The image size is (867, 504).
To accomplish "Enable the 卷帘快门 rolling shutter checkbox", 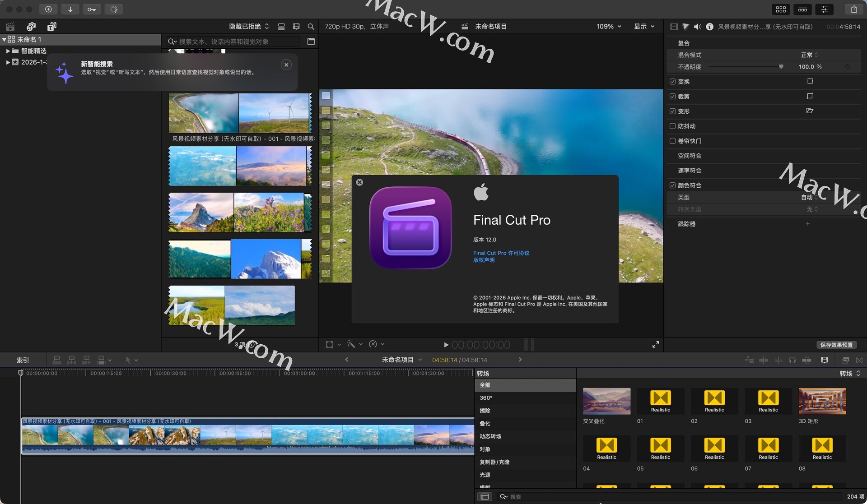I will pyautogui.click(x=672, y=141).
